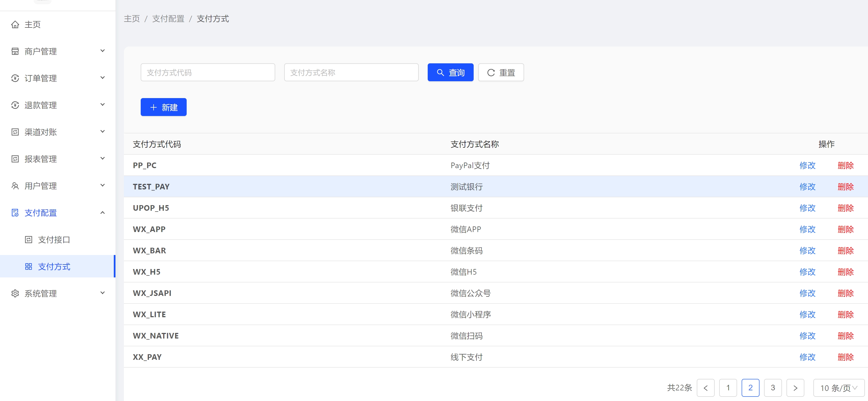Click 修改 for WX_NATIVE row
This screenshot has height=401, width=868.
pyautogui.click(x=807, y=336)
